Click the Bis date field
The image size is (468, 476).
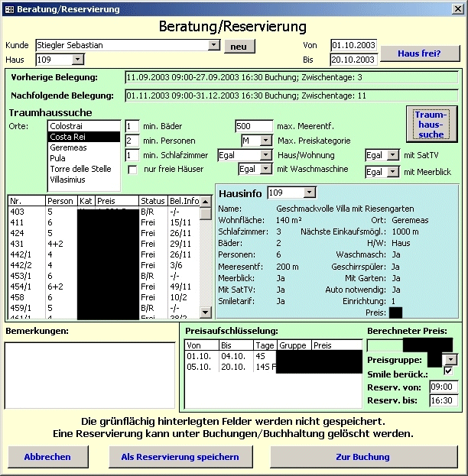coord(353,60)
